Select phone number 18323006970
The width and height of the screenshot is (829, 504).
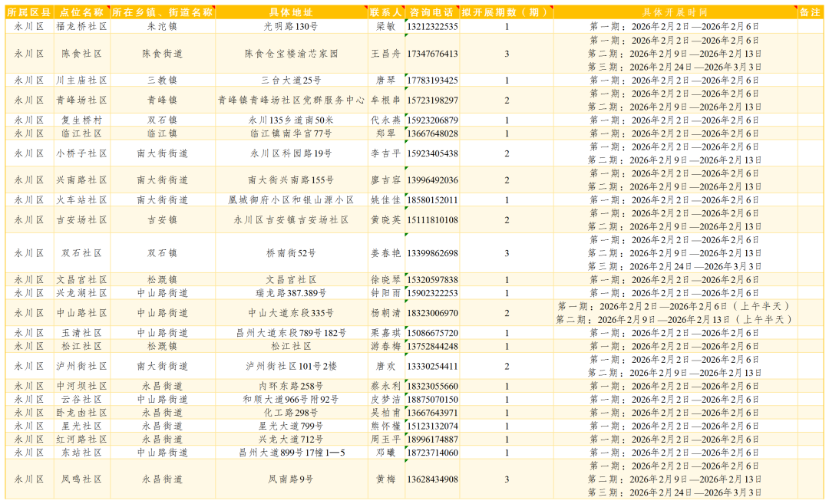432,313
